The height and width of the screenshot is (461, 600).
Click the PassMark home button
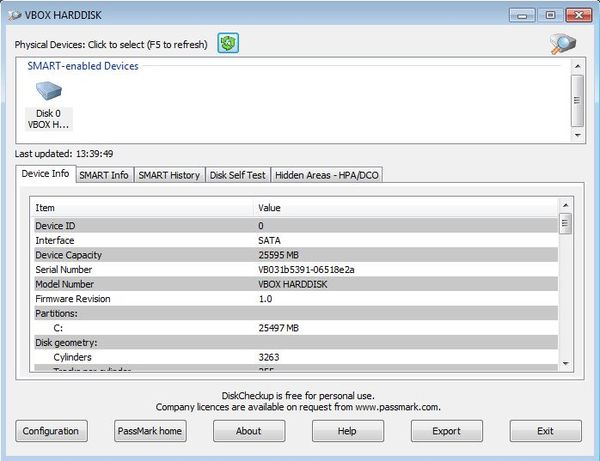tap(150, 431)
